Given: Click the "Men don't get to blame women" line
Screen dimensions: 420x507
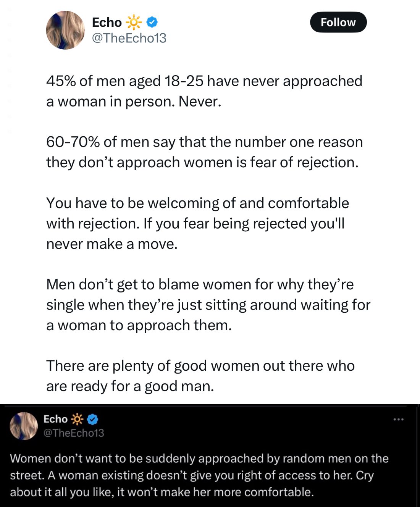Looking at the screenshot, I should click(200, 284).
